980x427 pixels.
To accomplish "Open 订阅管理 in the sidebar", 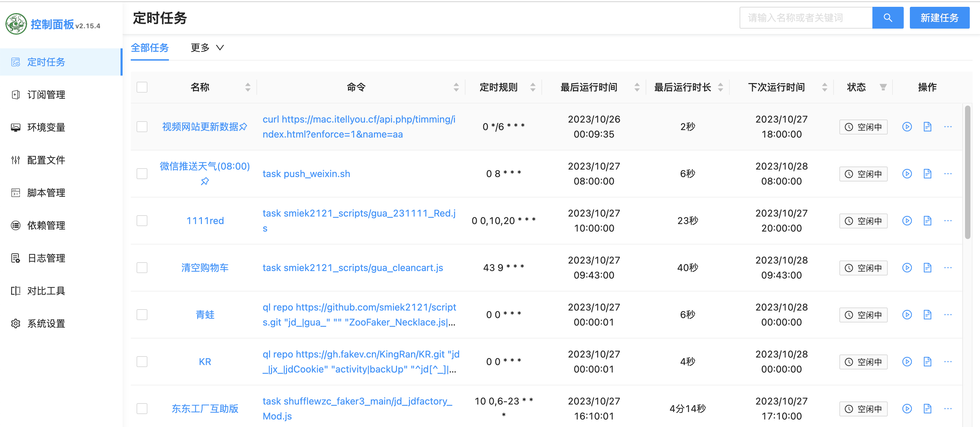I will (61, 95).
